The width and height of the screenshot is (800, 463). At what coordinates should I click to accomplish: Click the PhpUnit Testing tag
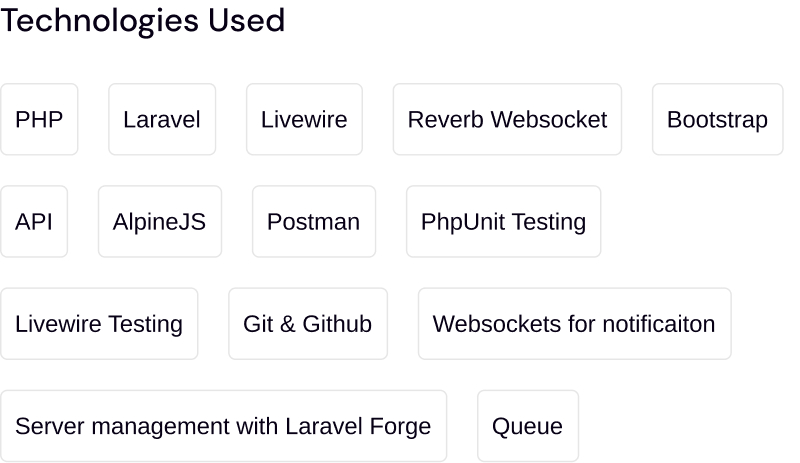(503, 222)
